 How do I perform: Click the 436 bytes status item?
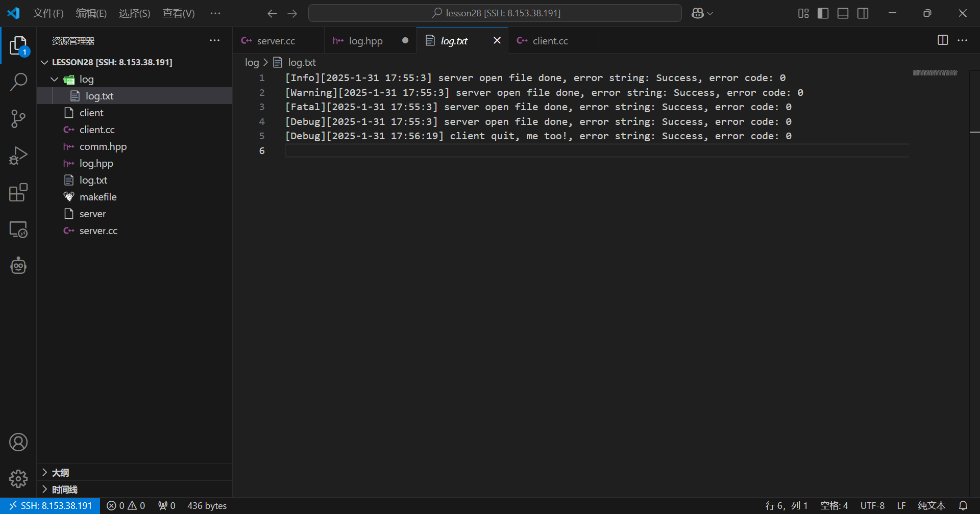pos(207,506)
